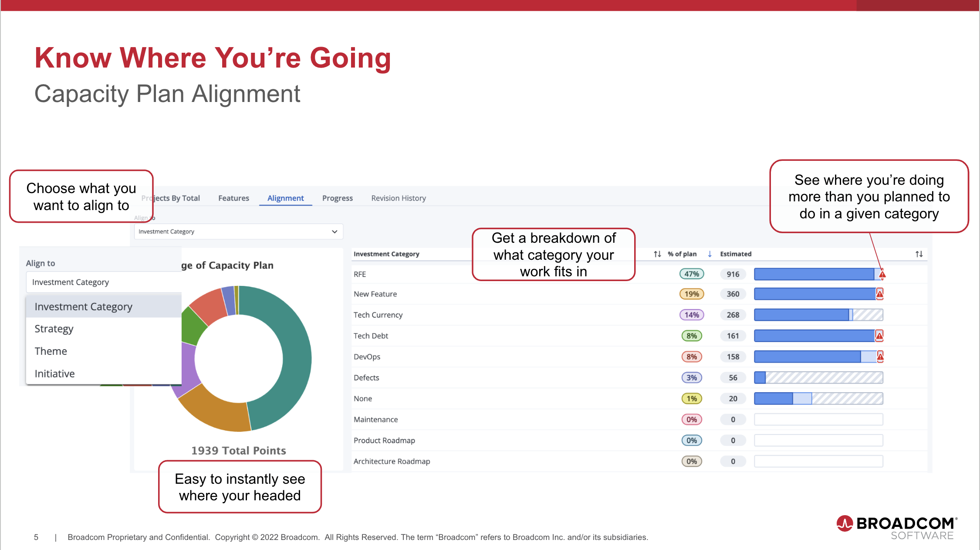980x550 pixels.
Task: Open the Features tab
Action: [x=233, y=198]
